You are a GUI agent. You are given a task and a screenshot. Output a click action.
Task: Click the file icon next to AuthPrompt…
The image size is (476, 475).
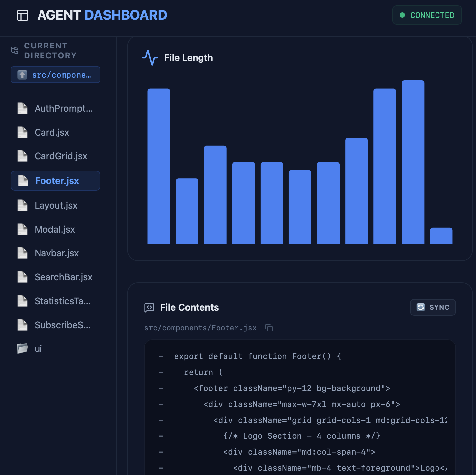[x=22, y=108]
